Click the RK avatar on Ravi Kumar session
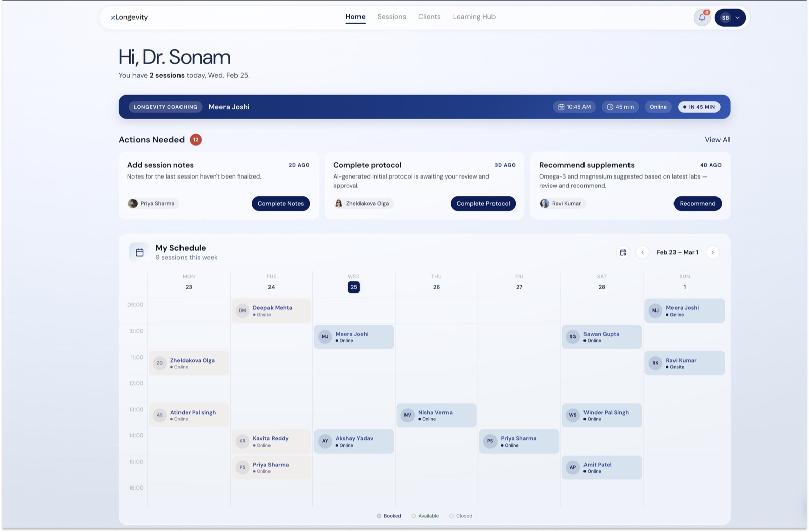Screen dimensions: 809x532 coord(655,363)
